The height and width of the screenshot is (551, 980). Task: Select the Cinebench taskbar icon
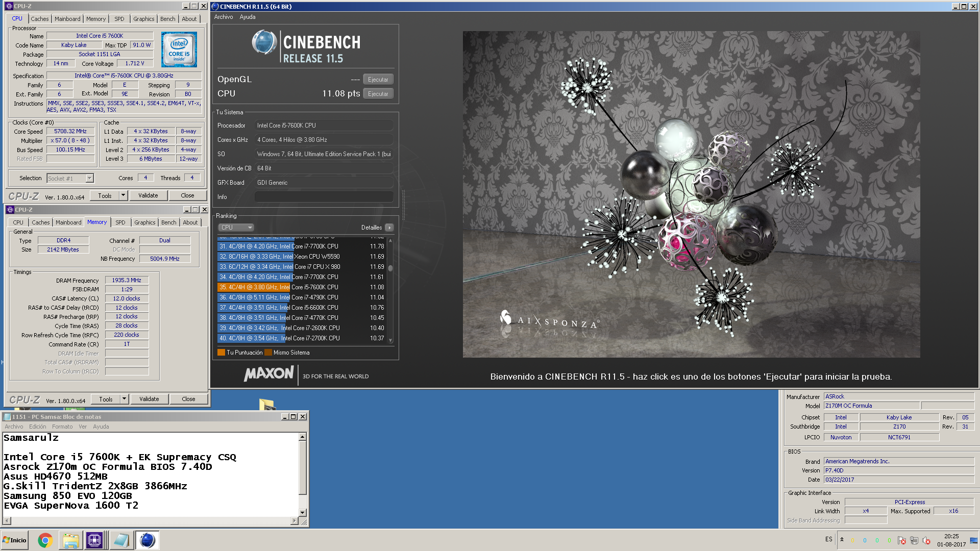coord(147,540)
